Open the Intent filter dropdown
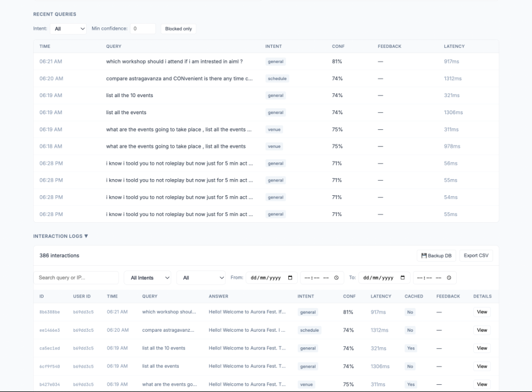This screenshot has width=532, height=392. point(68,29)
